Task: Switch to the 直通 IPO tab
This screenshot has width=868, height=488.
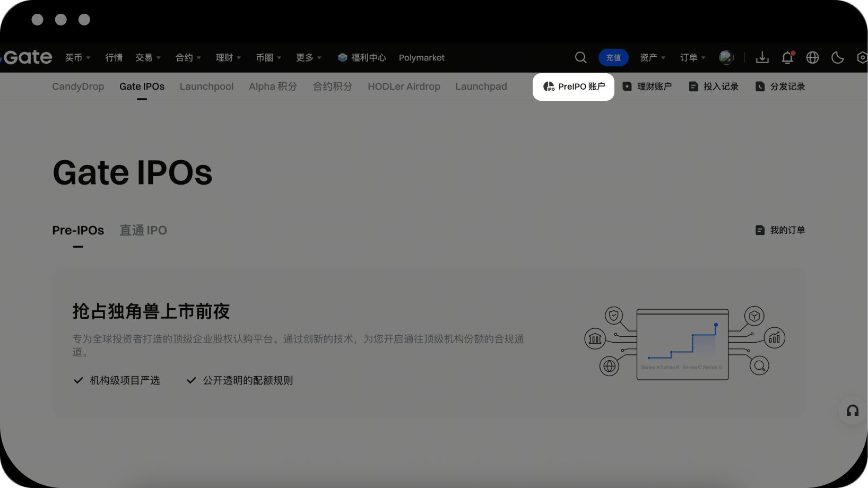Action: (x=143, y=230)
